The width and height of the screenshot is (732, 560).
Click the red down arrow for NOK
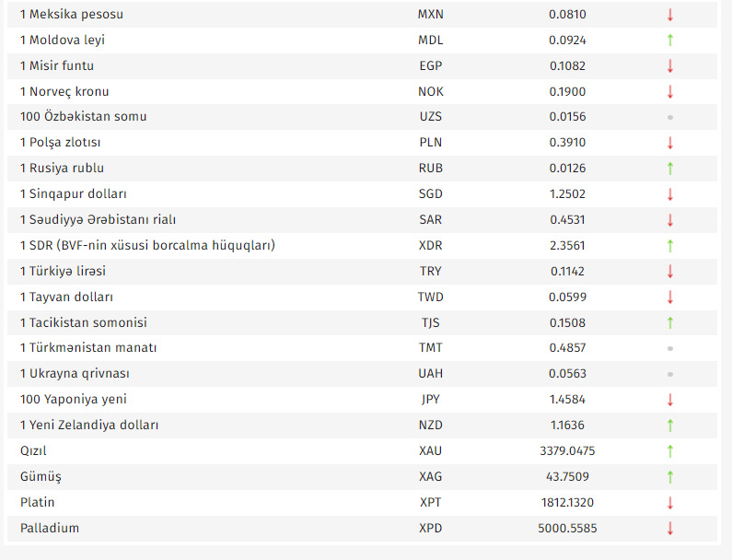[x=670, y=92]
